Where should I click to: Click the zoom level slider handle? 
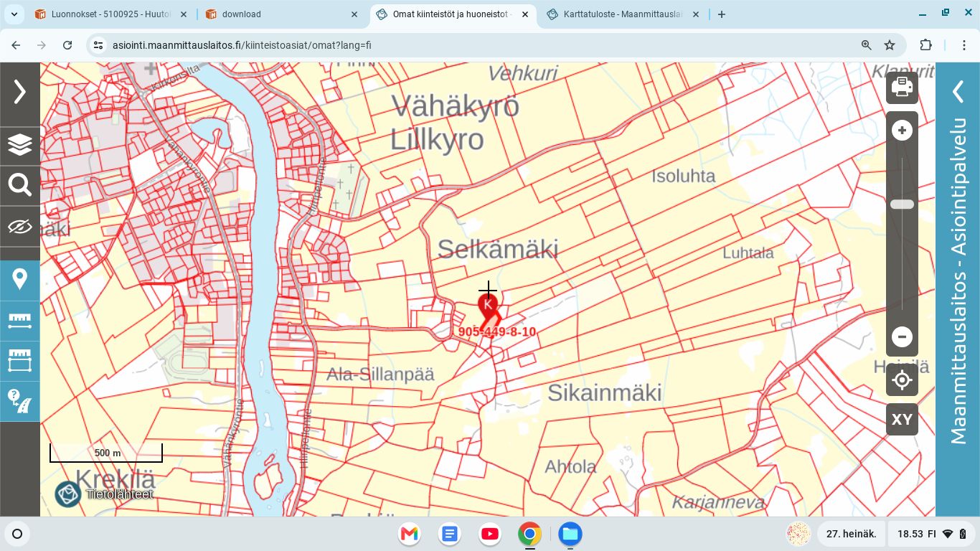coord(902,204)
